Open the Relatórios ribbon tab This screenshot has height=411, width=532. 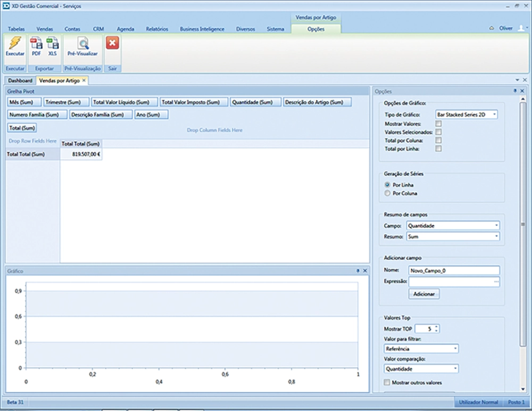point(157,29)
